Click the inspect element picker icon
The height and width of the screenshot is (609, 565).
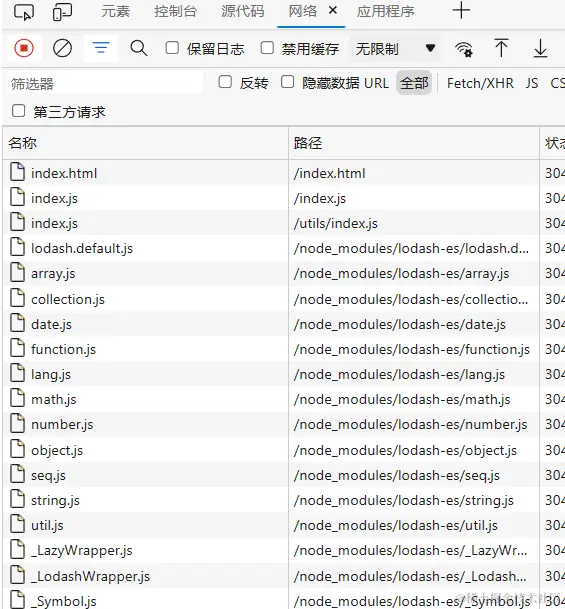(24, 12)
